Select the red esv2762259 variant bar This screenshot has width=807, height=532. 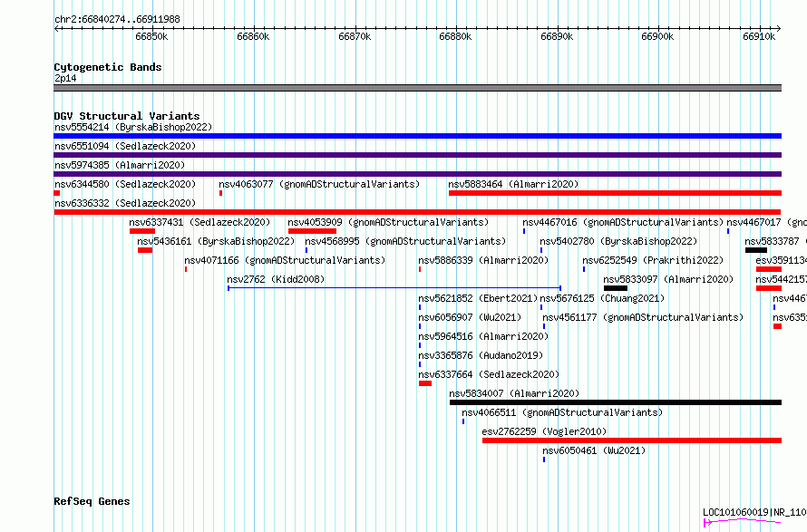point(631,440)
